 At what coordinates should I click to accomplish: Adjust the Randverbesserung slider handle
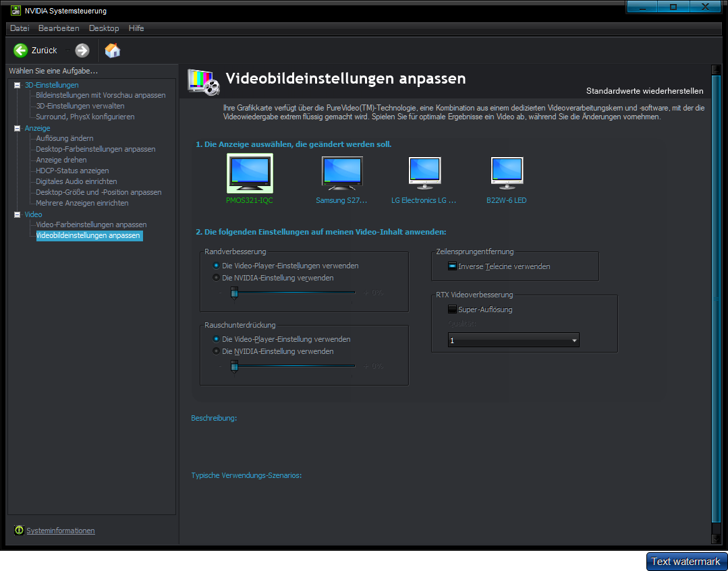click(235, 293)
